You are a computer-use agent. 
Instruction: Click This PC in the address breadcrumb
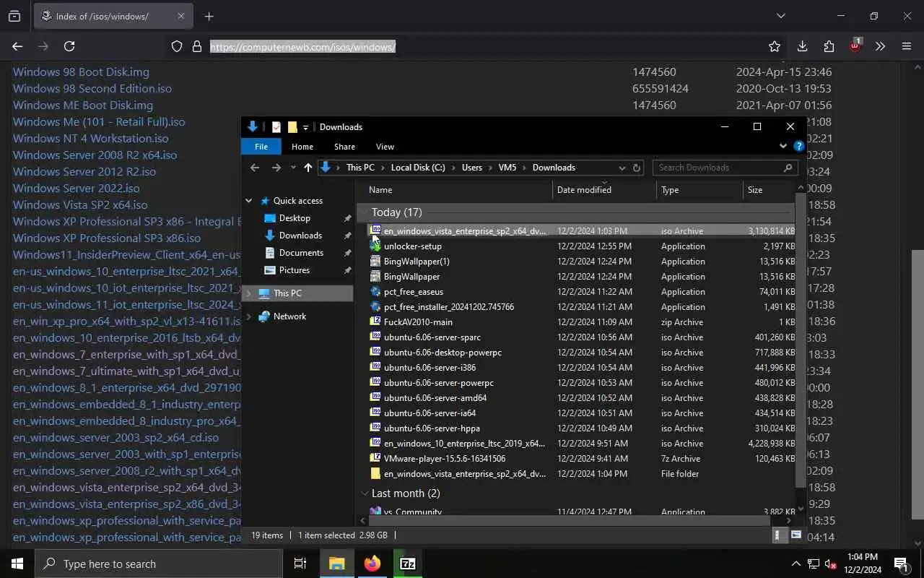pos(360,168)
